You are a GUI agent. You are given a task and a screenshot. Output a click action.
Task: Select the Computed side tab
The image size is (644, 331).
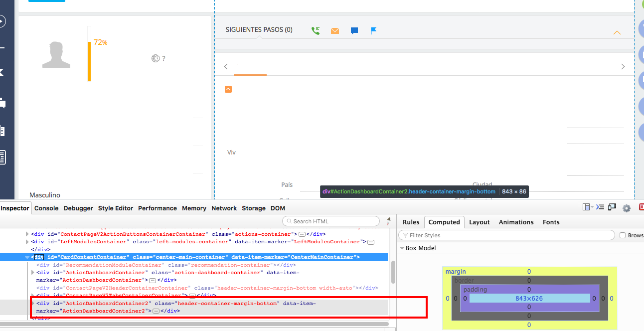pyautogui.click(x=444, y=222)
